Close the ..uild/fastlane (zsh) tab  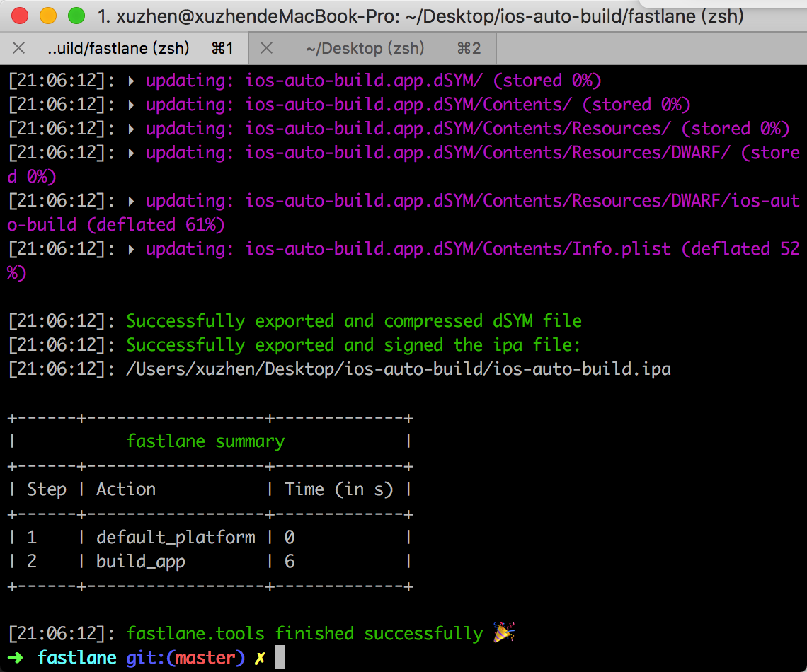tap(18, 48)
